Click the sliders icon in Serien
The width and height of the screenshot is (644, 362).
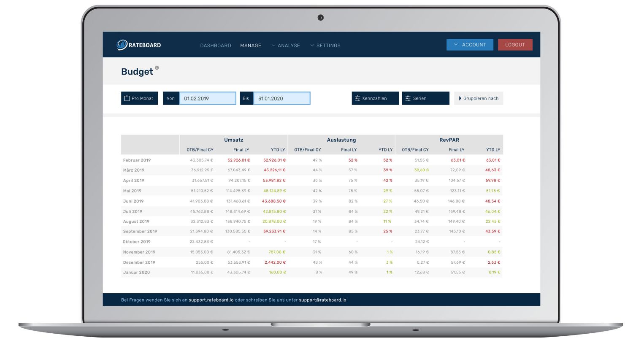[408, 98]
